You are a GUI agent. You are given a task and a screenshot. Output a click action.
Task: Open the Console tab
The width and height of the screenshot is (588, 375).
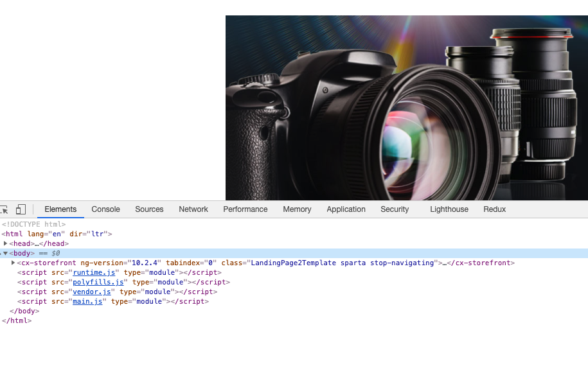106,209
